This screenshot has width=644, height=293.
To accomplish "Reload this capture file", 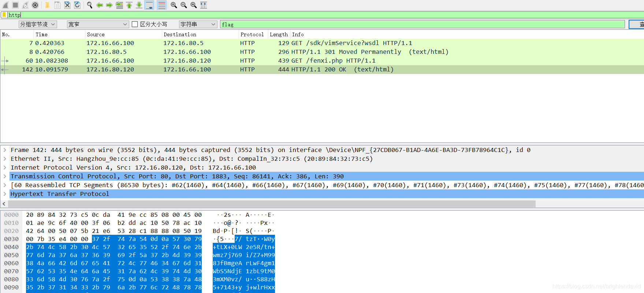I will (77, 5).
